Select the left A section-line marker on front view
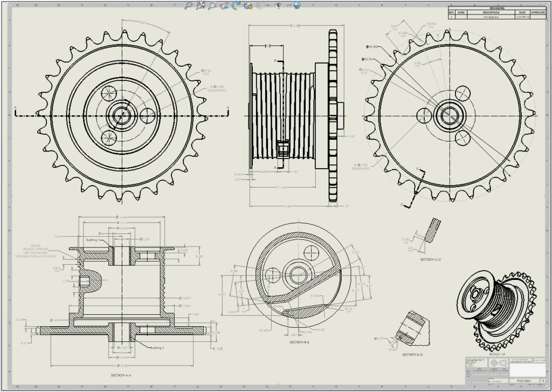Screen dimensions: 552x392 tap(15, 111)
